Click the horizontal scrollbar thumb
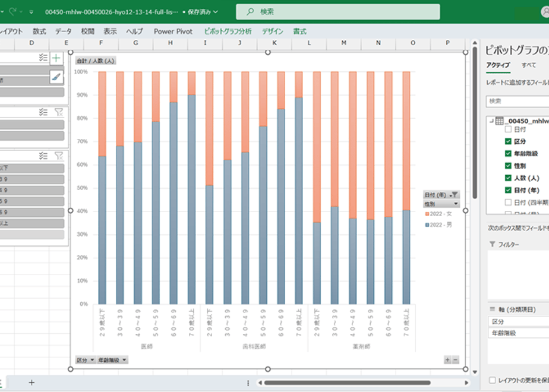 coord(348,383)
